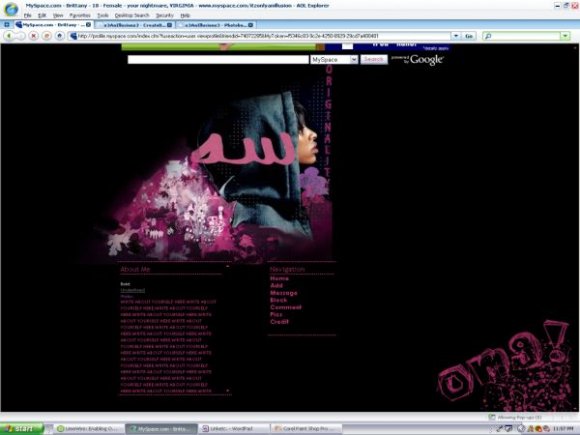The image size is (580, 435).
Task: Open the Edit menu
Action: (42, 16)
